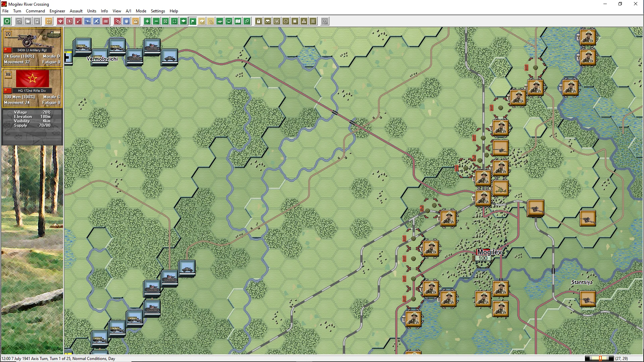Click the orange alarm clock icon
644x362 pixels.
[x=49, y=21]
